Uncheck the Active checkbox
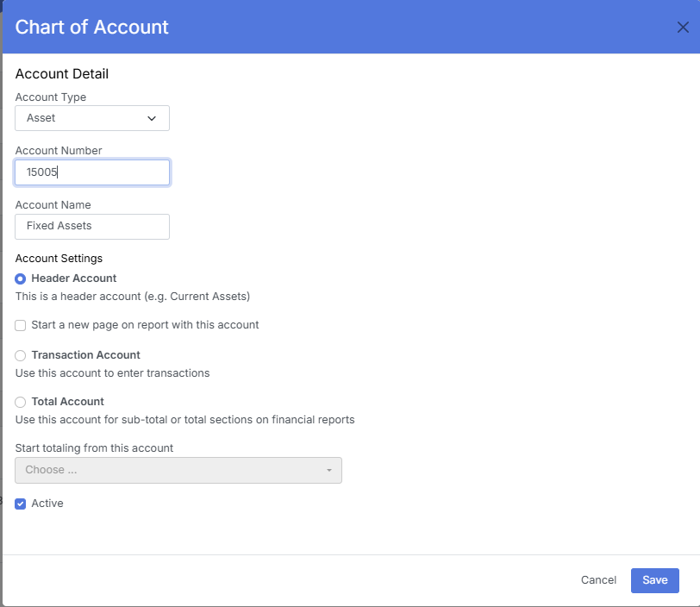700x607 pixels. [x=21, y=504]
